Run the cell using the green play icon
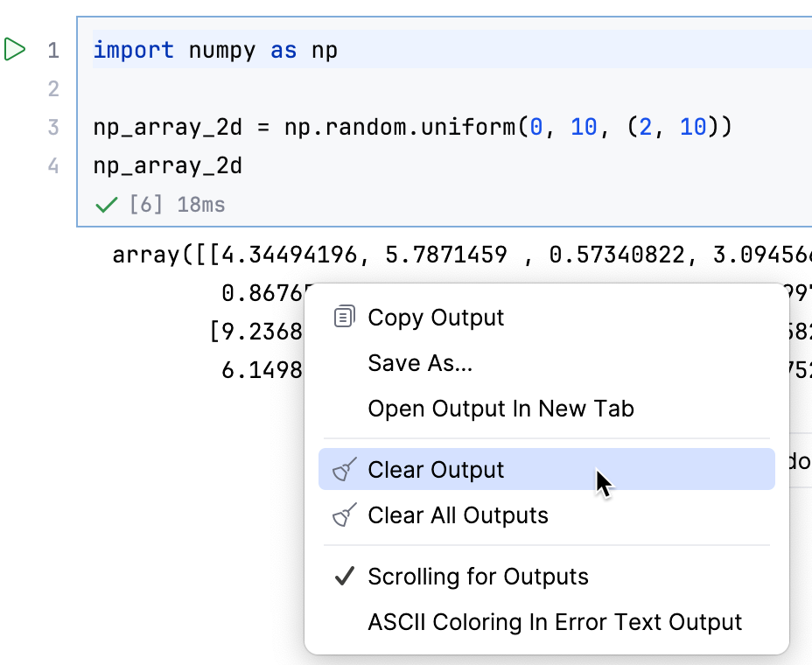Image resolution: width=812 pixels, height=665 pixels. 15,49
